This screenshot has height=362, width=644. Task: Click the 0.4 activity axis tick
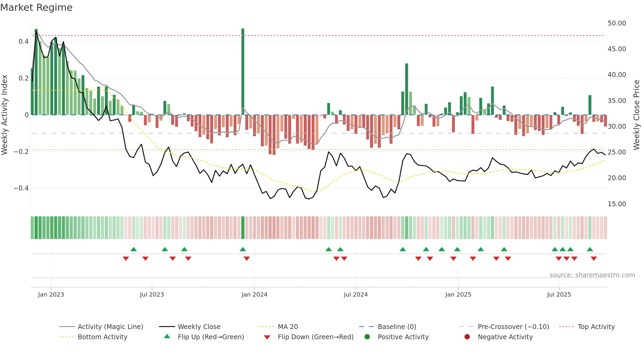point(24,42)
